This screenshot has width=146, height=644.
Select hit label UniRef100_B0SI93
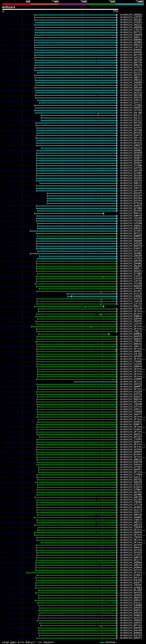click(131, 570)
